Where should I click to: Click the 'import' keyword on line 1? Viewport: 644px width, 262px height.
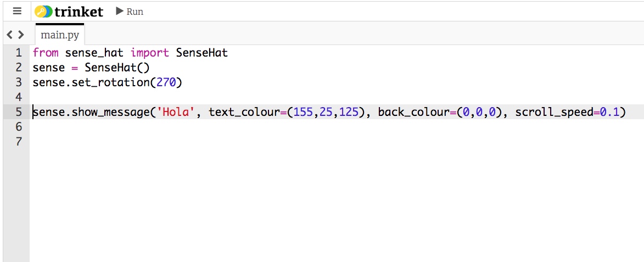[149, 53]
